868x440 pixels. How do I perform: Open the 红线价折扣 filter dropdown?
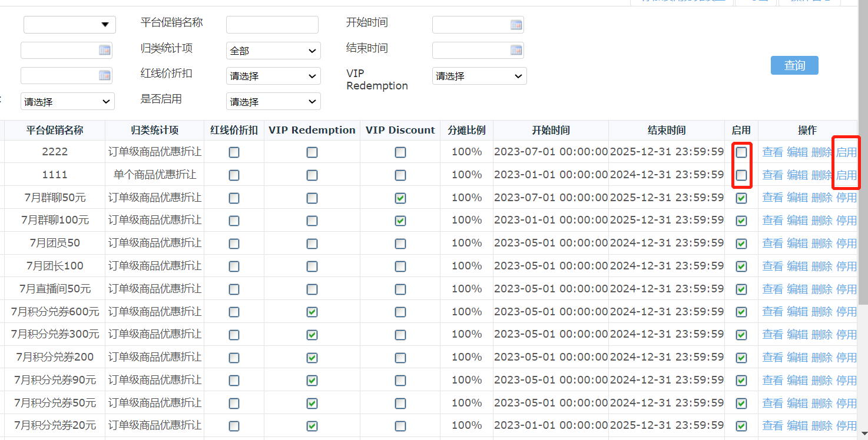coord(273,76)
